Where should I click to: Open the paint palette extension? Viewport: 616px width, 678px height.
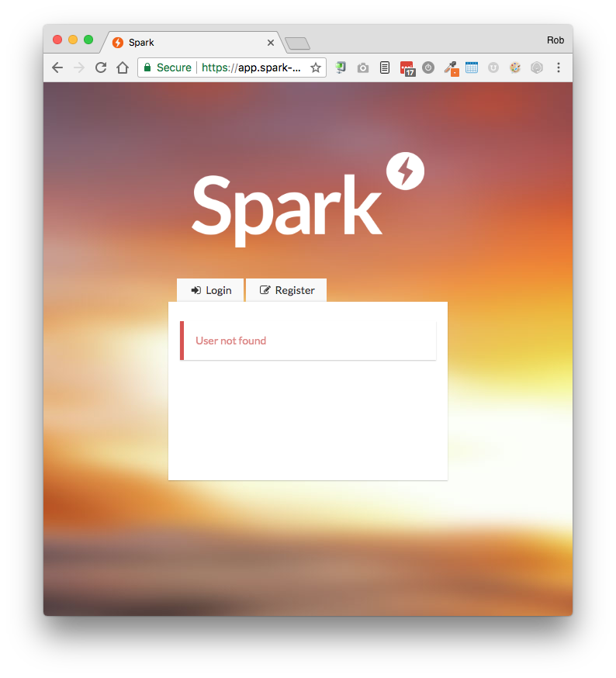point(515,67)
